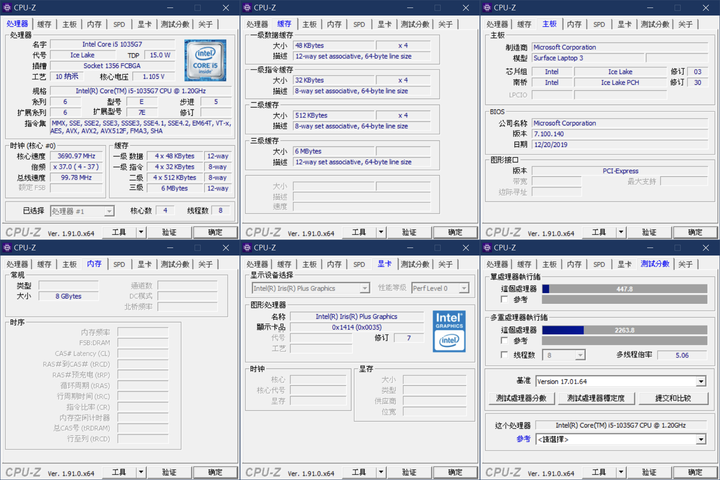Enable the 參考 checkbox under multi-thread score

(504, 341)
